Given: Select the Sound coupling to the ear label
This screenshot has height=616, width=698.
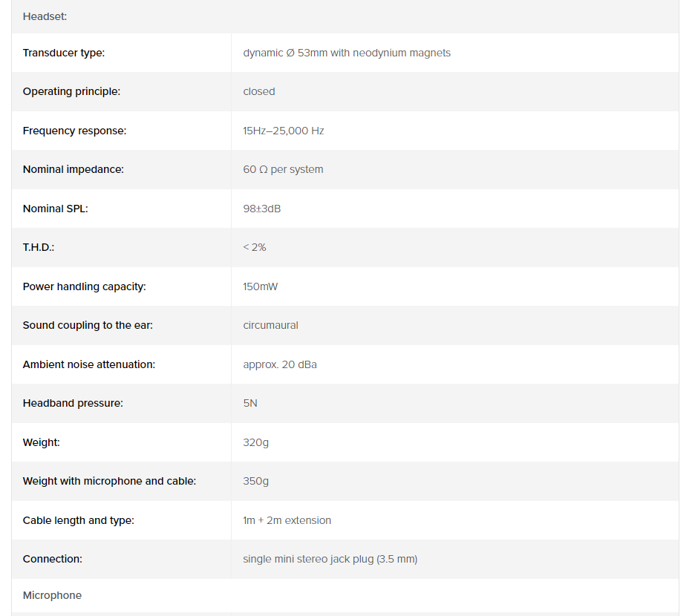Looking at the screenshot, I should 88,325.
